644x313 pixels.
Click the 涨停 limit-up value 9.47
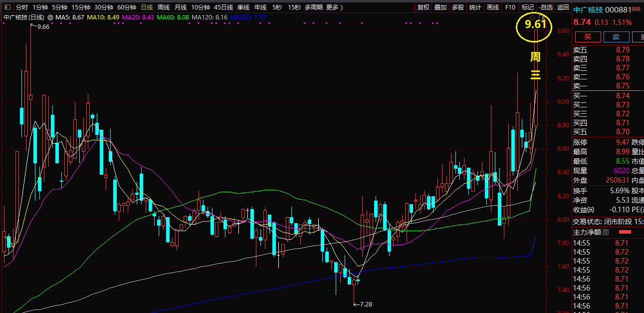click(x=623, y=142)
